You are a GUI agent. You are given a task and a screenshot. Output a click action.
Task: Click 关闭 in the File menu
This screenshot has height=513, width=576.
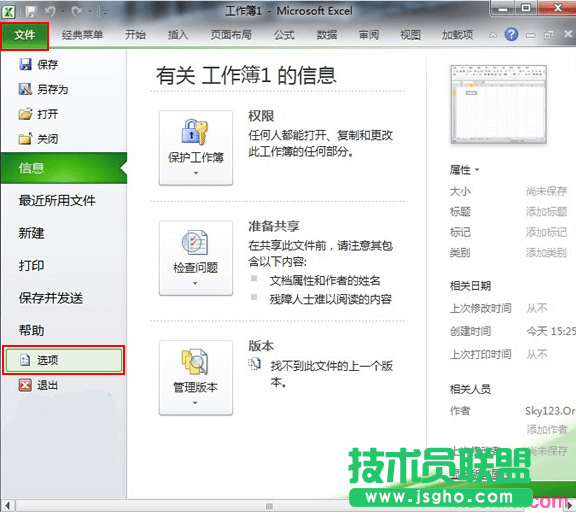tap(38, 139)
